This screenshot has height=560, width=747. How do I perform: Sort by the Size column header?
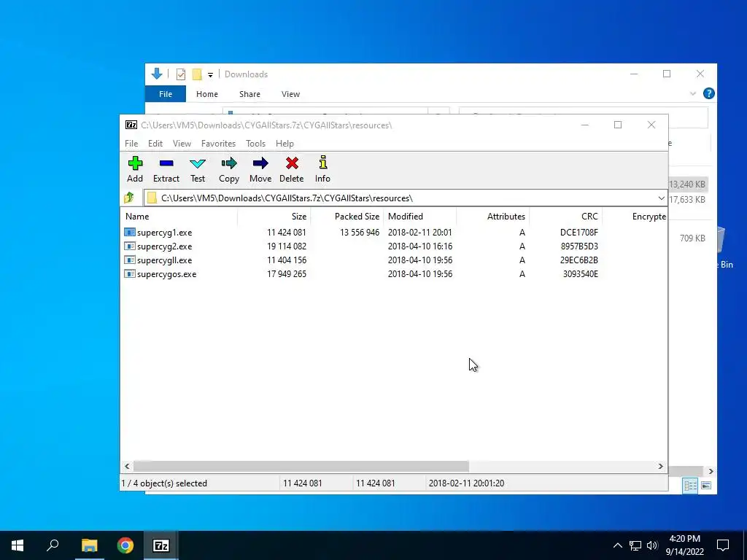tap(274, 216)
